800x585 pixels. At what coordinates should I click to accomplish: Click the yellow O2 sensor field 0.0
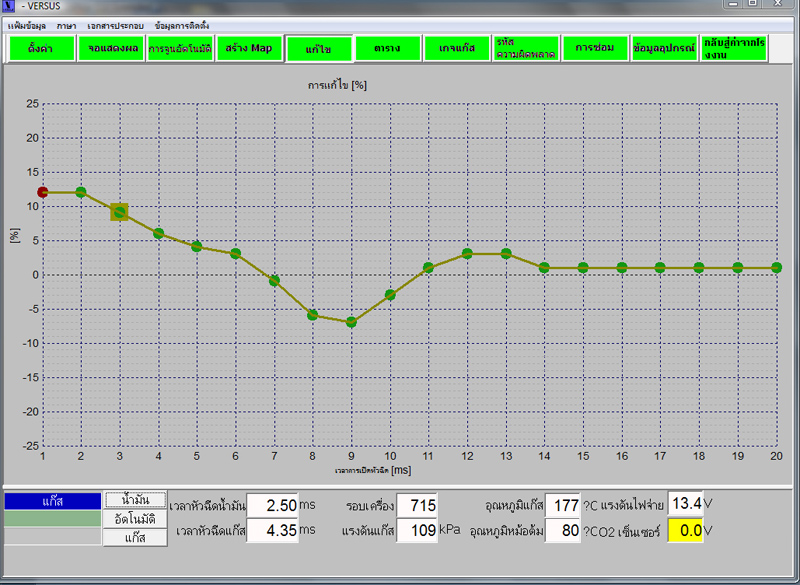coord(685,530)
